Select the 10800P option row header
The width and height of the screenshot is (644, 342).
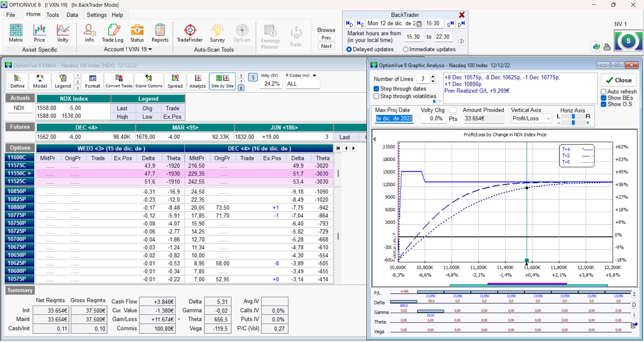point(19,207)
